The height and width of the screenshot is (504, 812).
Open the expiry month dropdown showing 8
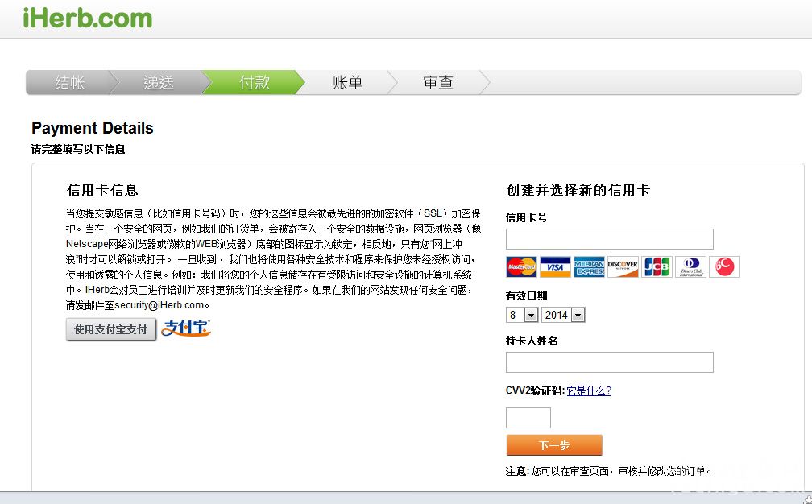coord(522,315)
